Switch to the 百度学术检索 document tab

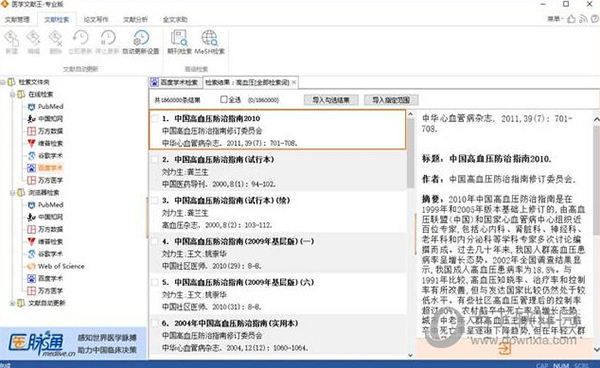click(x=175, y=82)
